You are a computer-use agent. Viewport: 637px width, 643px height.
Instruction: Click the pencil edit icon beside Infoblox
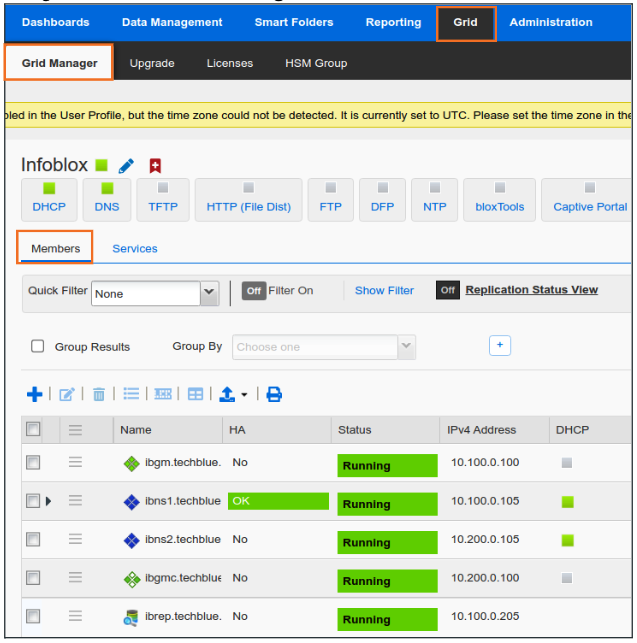point(126,166)
